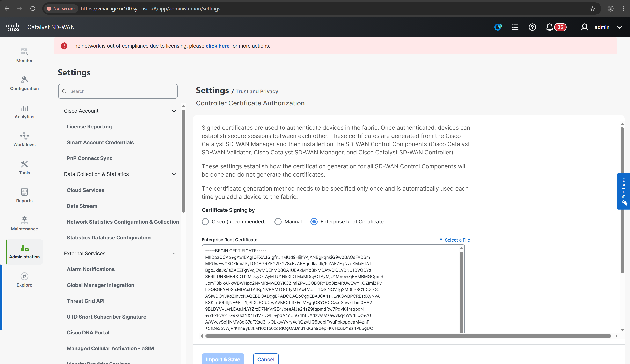Follow the 'click here' licensing link
The height and width of the screenshot is (364, 630).
tap(218, 46)
